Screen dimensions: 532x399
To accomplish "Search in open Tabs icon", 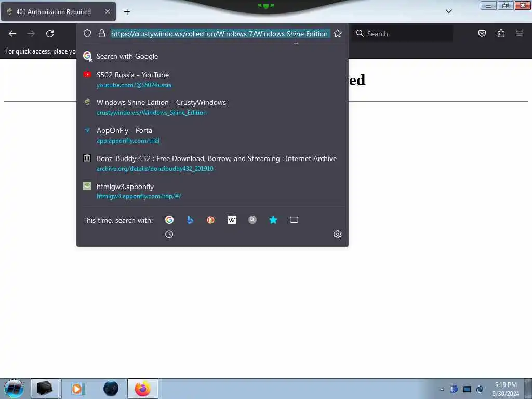I will click(294, 220).
